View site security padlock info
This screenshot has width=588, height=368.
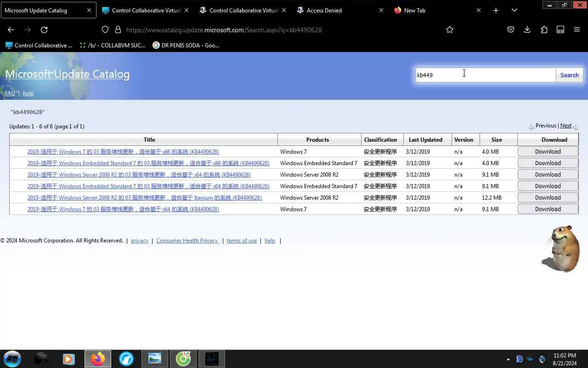click(x=118, y=29)
